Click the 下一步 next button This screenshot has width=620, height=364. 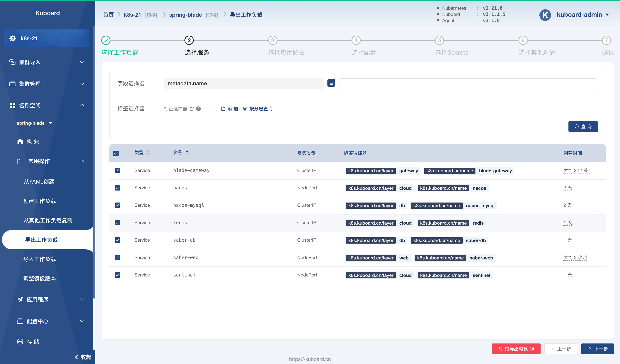click(598, 349)
